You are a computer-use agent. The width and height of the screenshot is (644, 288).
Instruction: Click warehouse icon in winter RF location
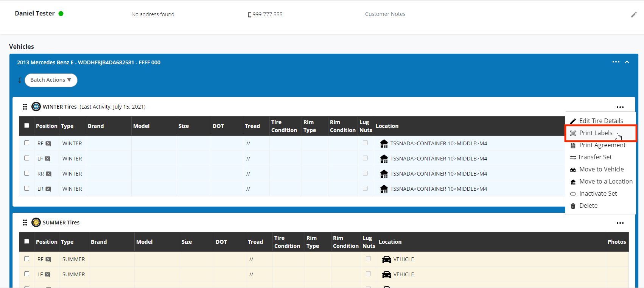click(x=384, y=143)
